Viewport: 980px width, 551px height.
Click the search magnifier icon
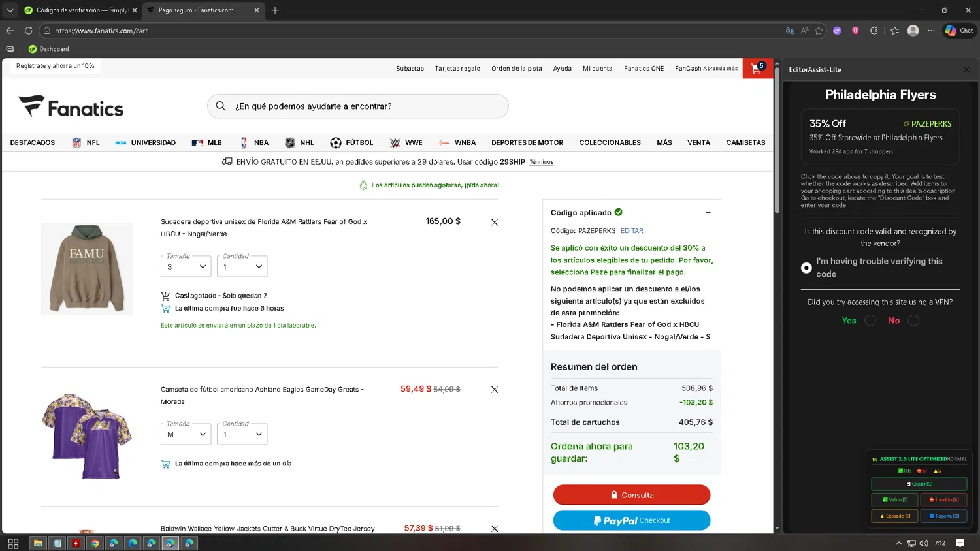click(221, 106)
